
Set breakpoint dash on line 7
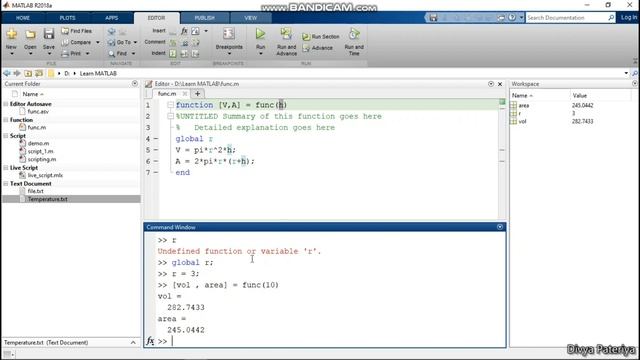click(x=156, y=173)
